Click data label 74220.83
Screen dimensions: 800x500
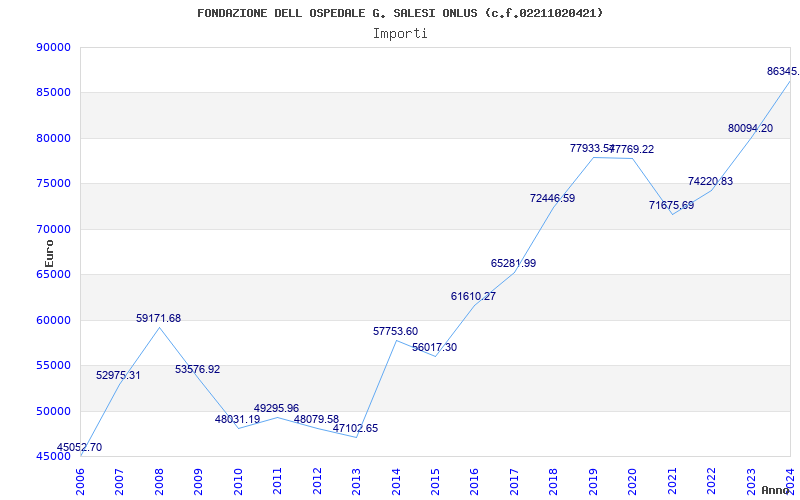pos(710,182)
